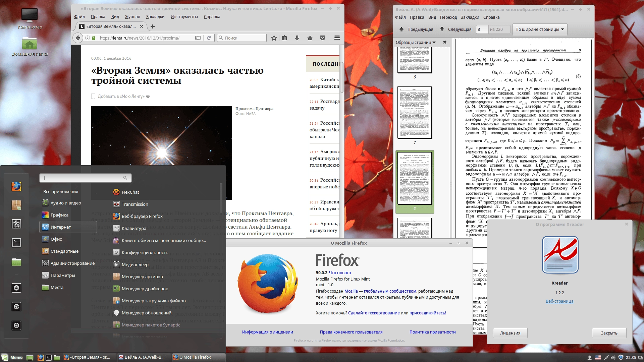
Task: Select Графика category in Mint menu
Action: coord(68,215)
